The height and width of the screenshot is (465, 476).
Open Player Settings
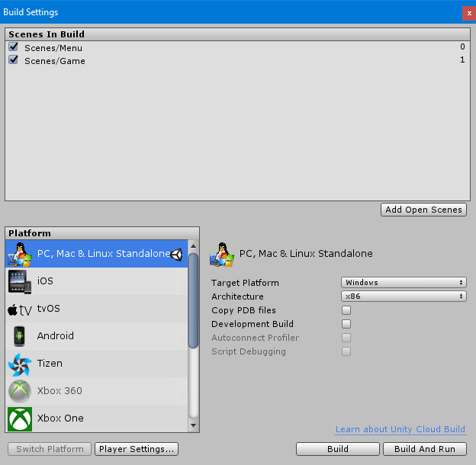[x=137, y=449]
